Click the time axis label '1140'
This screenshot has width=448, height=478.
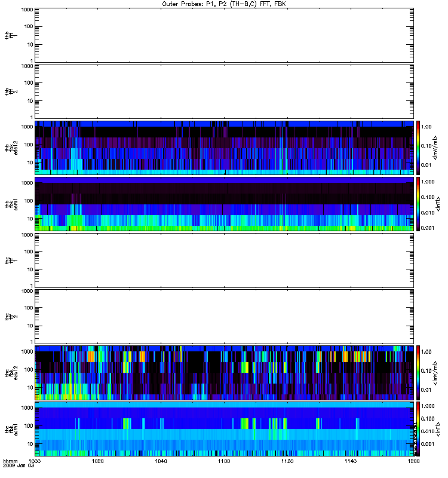tap(351, 461)
